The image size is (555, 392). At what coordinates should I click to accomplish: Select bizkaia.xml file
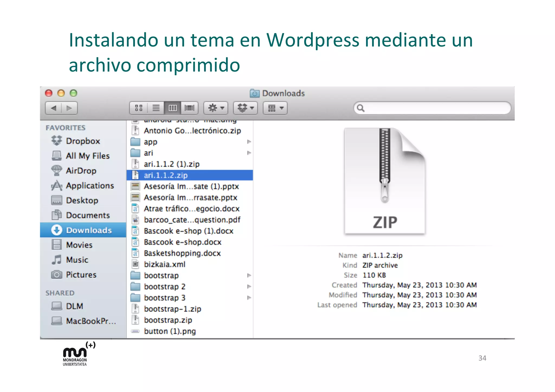pyautogui.click(x=190, y=264)
